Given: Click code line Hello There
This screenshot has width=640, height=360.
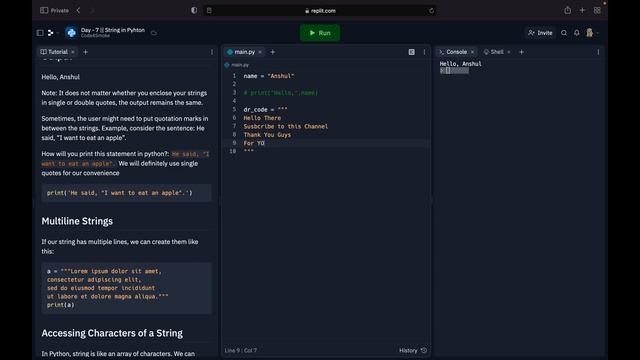Looking at the screenshot, I should coord(262,118).
